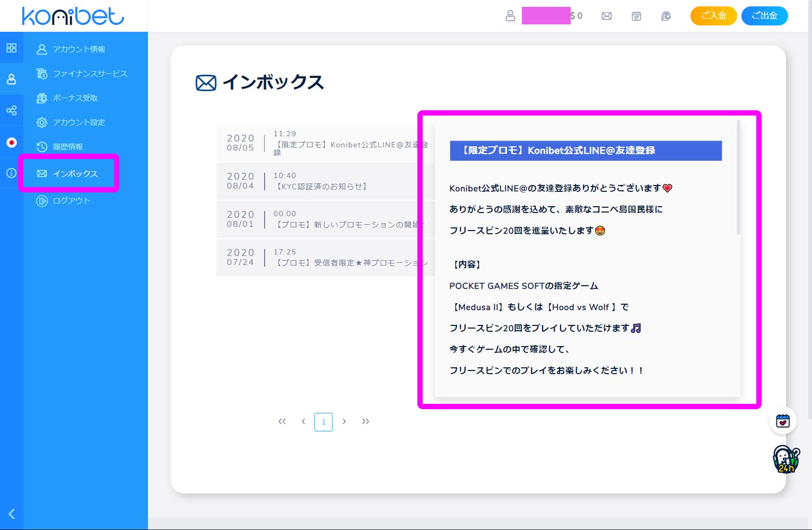This screenshot has height=530, width=812.
Task: Select the user profile icon in the left rail
Action: tap(11, 79)
